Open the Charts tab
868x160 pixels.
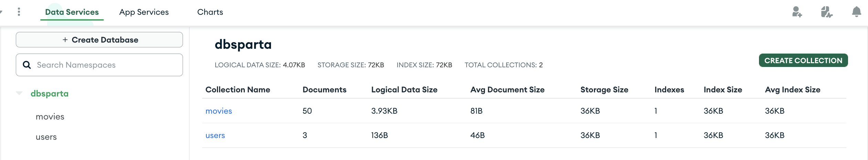[x=210, y=12]
